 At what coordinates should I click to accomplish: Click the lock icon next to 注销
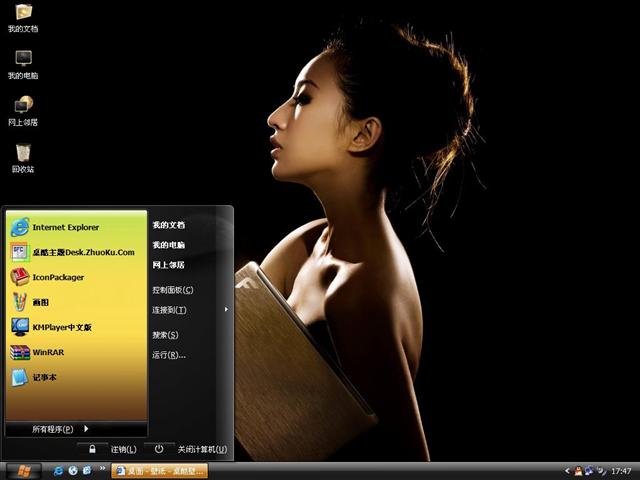(x=93, y=449)
